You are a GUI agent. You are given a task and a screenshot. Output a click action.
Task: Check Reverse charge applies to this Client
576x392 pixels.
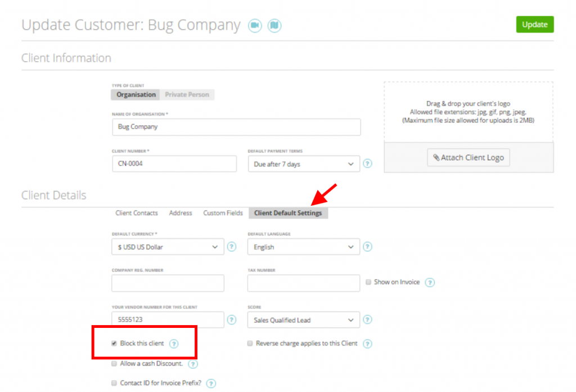point(250,343)
